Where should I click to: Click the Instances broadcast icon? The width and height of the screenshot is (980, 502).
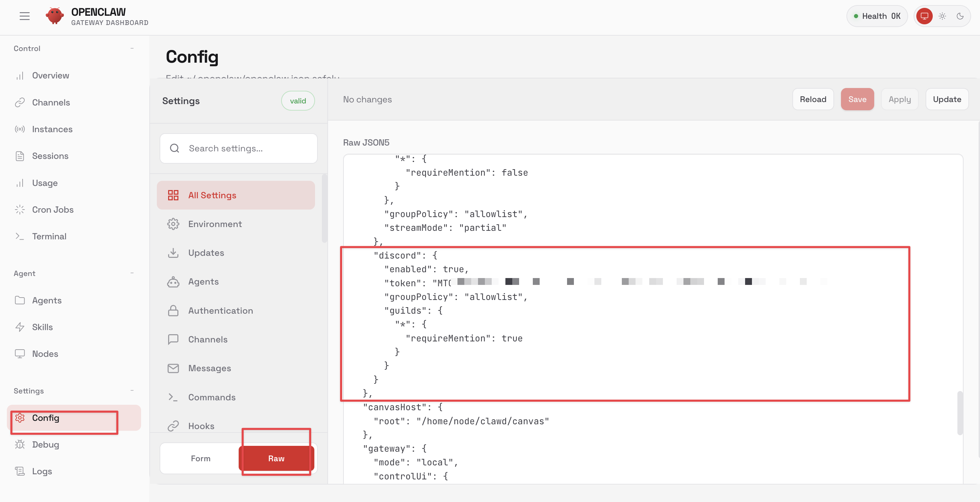coord(20,129)
